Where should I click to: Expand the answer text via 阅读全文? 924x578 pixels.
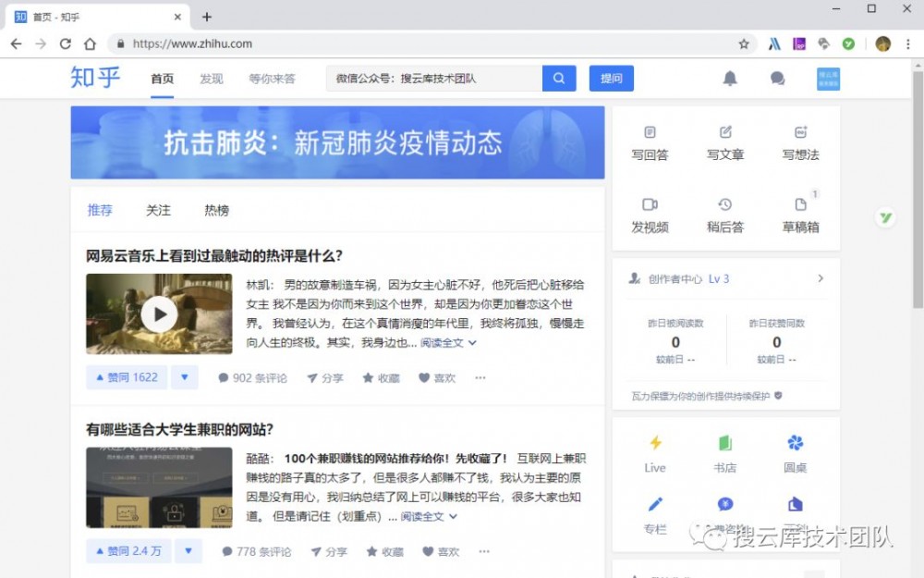tap(442, 343)
